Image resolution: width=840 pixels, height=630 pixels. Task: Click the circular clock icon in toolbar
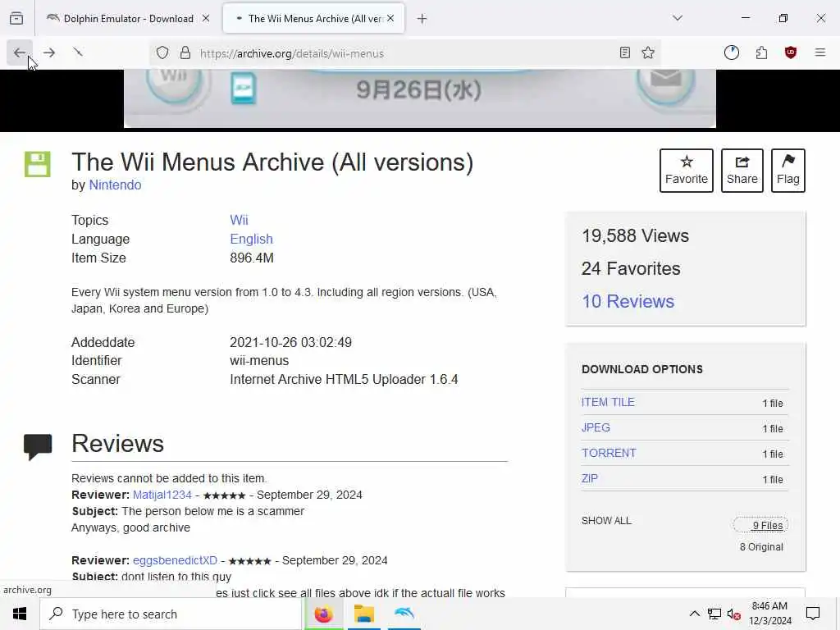[731, 52]
